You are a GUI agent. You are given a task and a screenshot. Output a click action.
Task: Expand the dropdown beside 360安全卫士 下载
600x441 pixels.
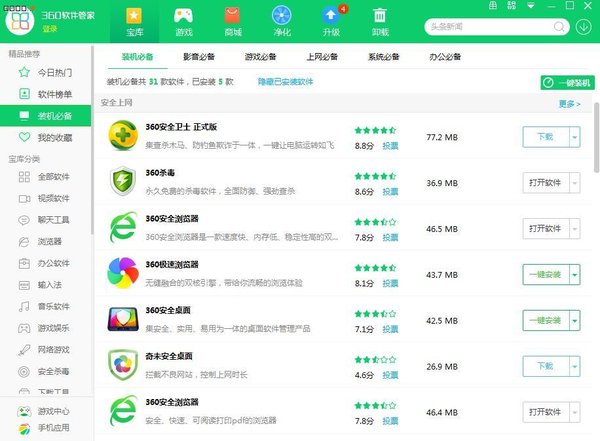point(574,137)
